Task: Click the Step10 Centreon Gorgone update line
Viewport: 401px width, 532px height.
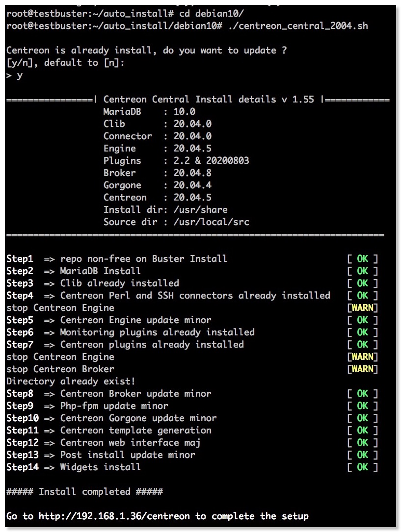Action: (111, 418)
